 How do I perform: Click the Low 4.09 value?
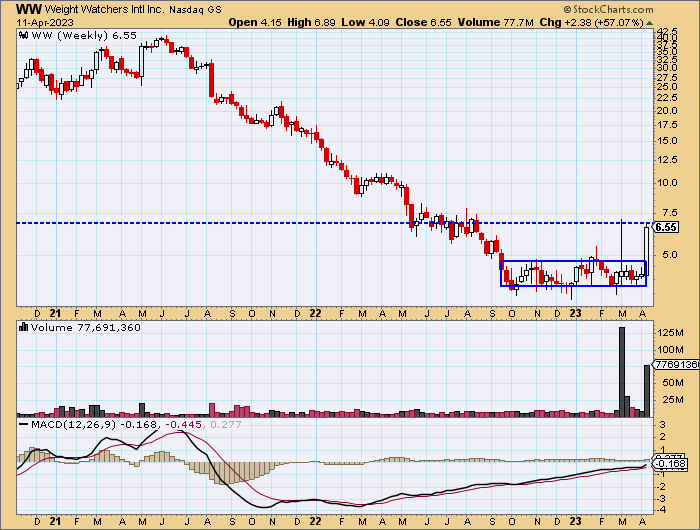366,22
